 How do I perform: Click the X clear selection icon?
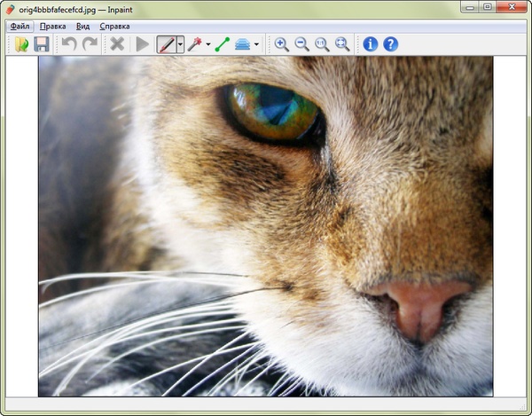(116, 43)
